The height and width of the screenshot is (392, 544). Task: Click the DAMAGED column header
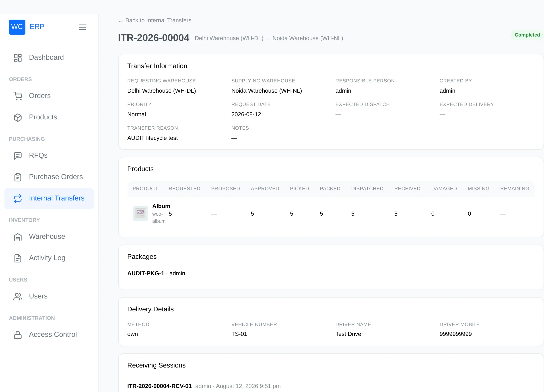pyautogui.click(x=444, y=189)
